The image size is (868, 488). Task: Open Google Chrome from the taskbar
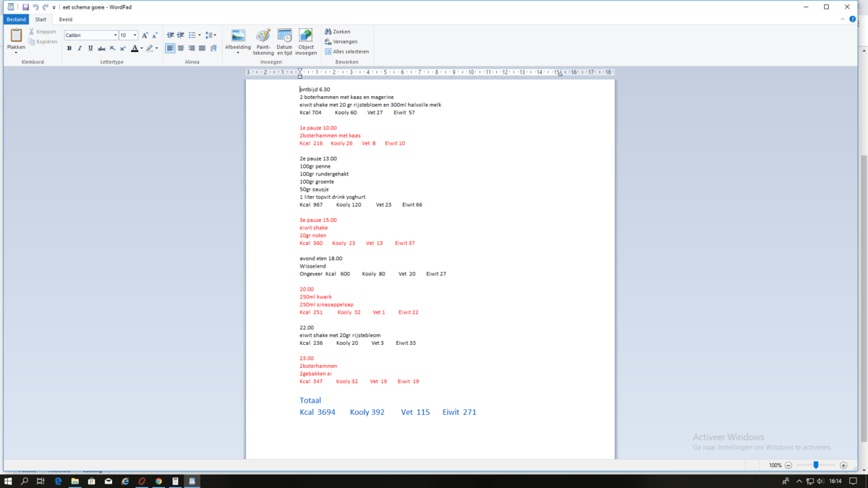(158, 481)
